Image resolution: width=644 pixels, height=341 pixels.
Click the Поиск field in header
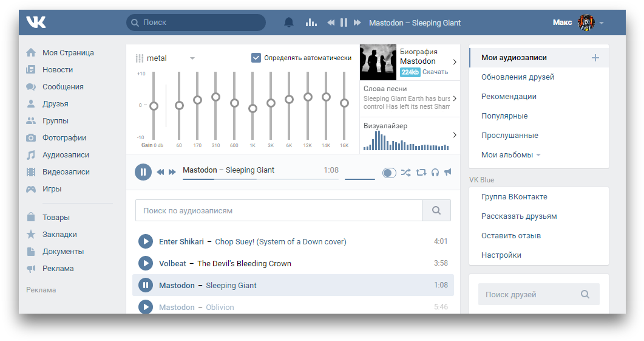click(x=196, y=22)
